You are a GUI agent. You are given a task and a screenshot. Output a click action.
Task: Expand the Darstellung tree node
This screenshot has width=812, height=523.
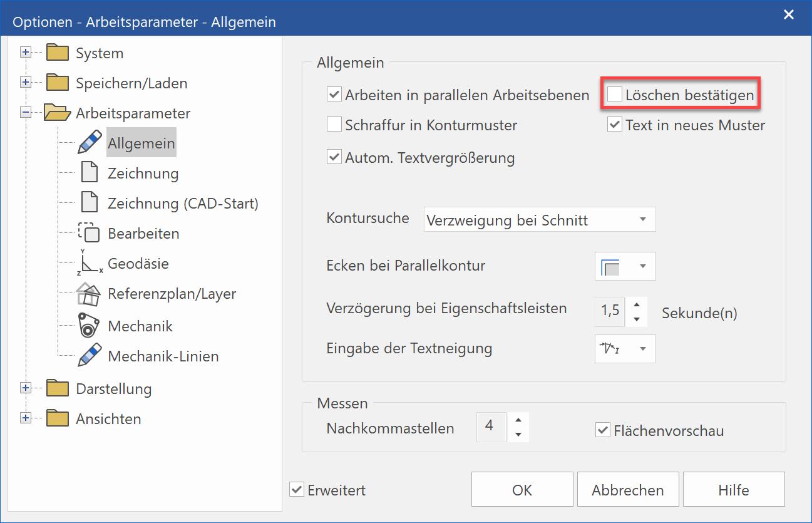click(x=26, y=388)
